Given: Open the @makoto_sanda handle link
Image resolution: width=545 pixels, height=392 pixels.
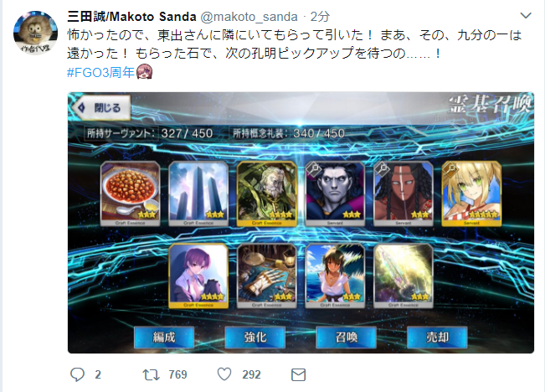Looking at the screenshot, I should pos(249,17).
